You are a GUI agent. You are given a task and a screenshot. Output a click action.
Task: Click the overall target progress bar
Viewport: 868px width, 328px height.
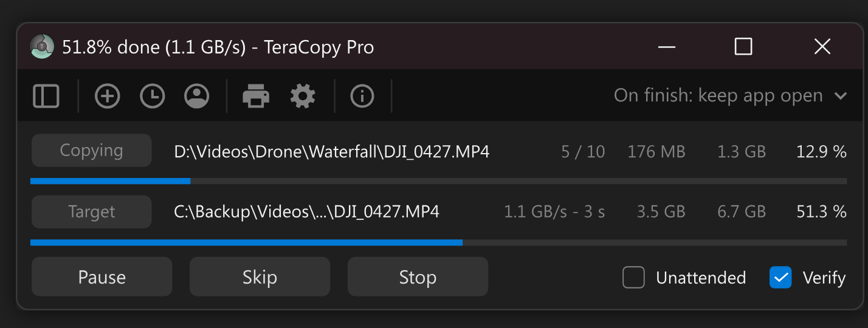click(x=438, y=242)
